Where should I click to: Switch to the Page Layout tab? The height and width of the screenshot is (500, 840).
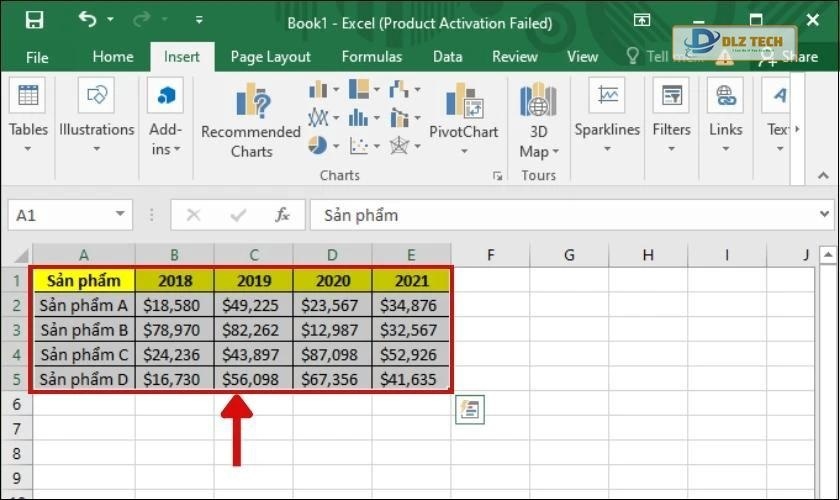point(270,57)
